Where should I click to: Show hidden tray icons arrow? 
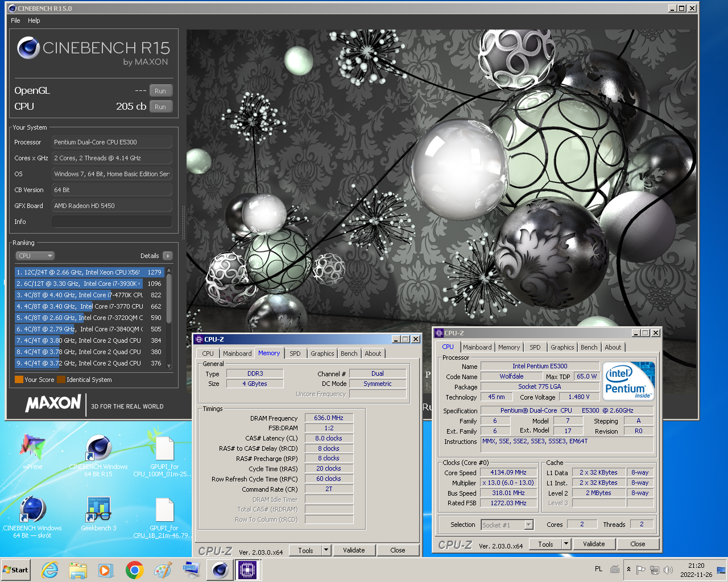(x=628, y=569)
